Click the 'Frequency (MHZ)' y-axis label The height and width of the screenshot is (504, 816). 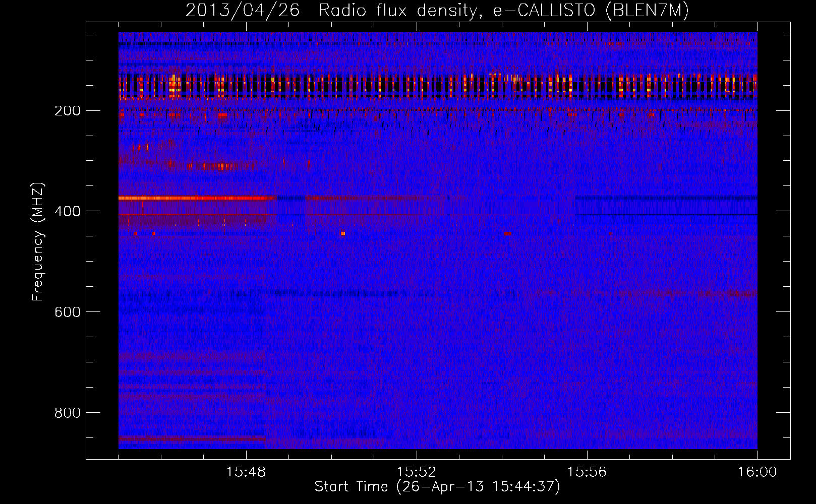click(38, 242)
